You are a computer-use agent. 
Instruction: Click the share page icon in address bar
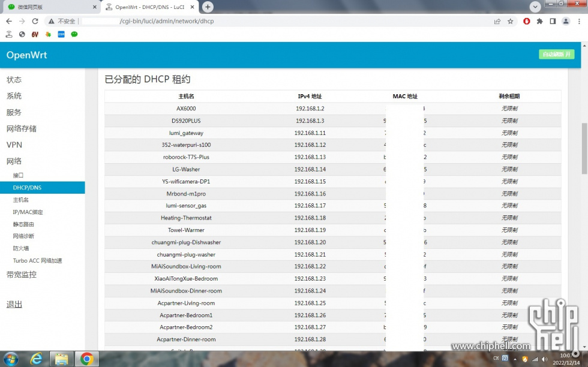pyautogui.click(x=497, y=22)
